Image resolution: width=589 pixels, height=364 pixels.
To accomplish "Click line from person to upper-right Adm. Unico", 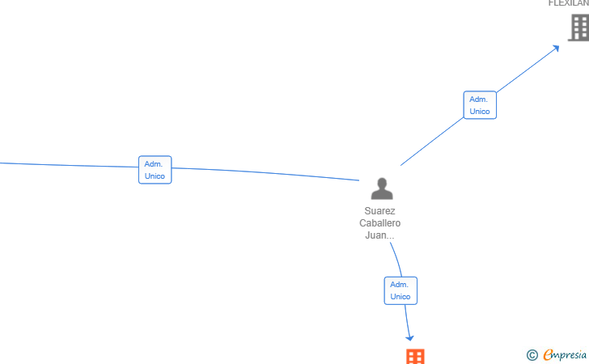I will [432, 142].
